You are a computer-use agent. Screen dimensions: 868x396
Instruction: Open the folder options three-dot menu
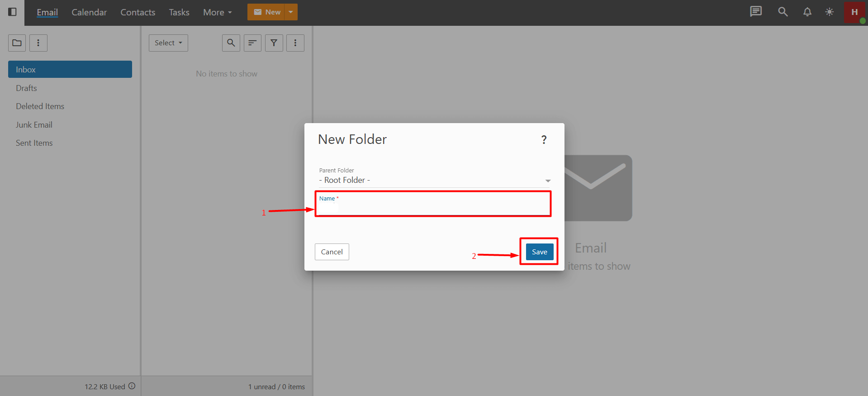tap(38, 43)
